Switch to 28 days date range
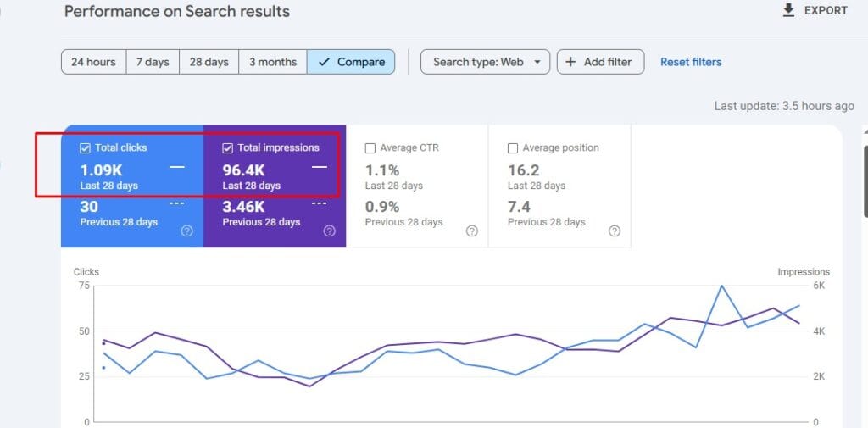868x428 pixels. [209, 62]
